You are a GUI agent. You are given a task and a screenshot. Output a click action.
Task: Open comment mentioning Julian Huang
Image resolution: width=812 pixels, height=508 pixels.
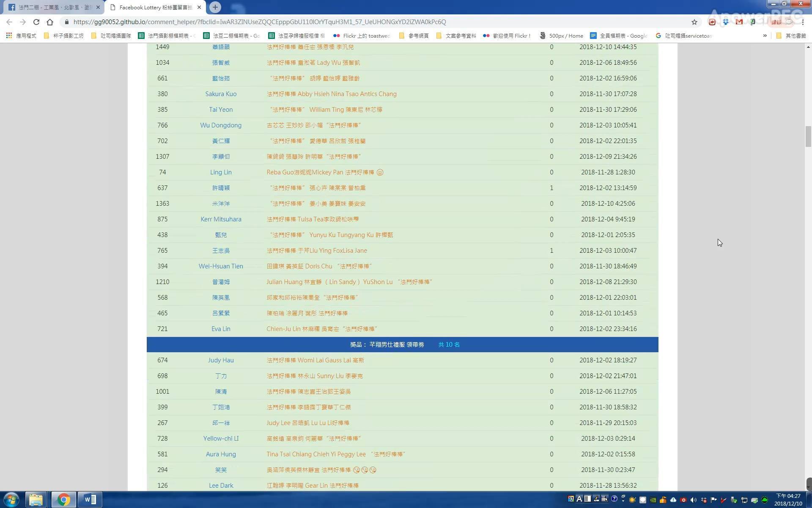click(x=349, y=282)
